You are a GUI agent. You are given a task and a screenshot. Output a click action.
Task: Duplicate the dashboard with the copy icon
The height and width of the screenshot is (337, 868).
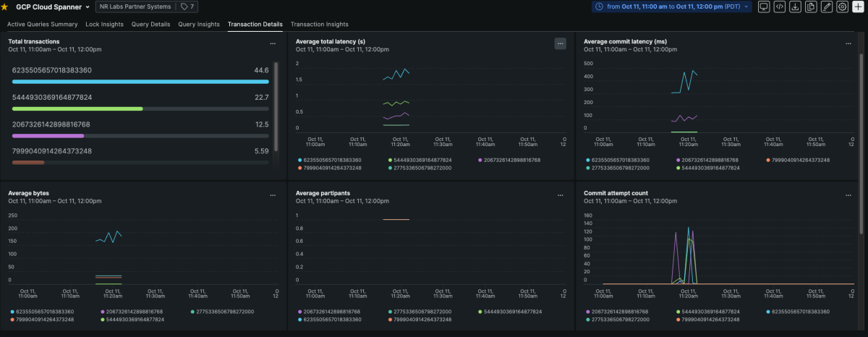(x=811, y=7)
